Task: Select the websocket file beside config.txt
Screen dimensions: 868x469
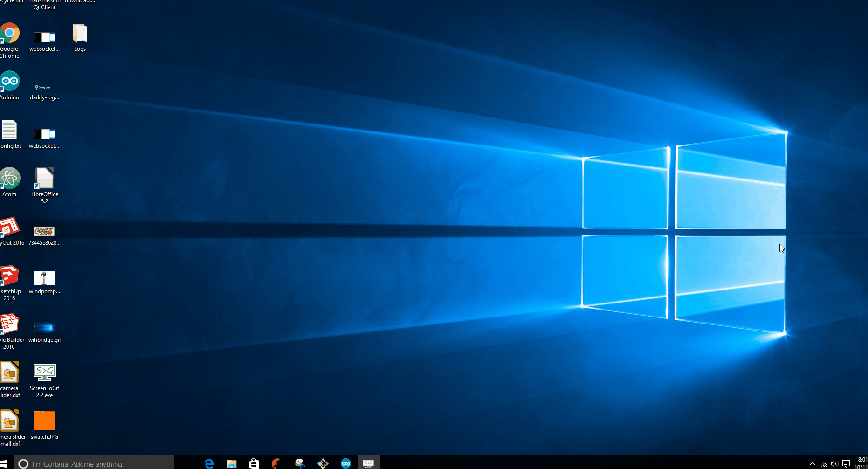Action: [44, 138]
